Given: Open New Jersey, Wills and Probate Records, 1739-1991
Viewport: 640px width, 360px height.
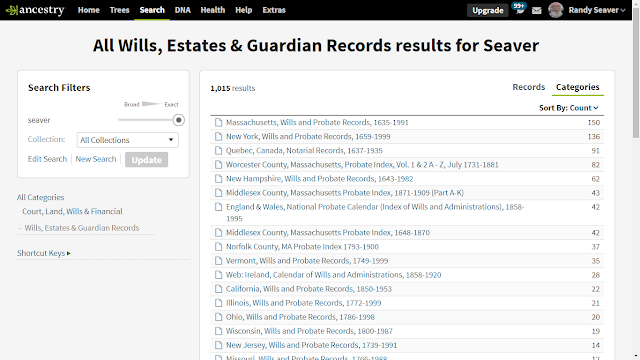Looking at the screenshot, I should (311, 345).
